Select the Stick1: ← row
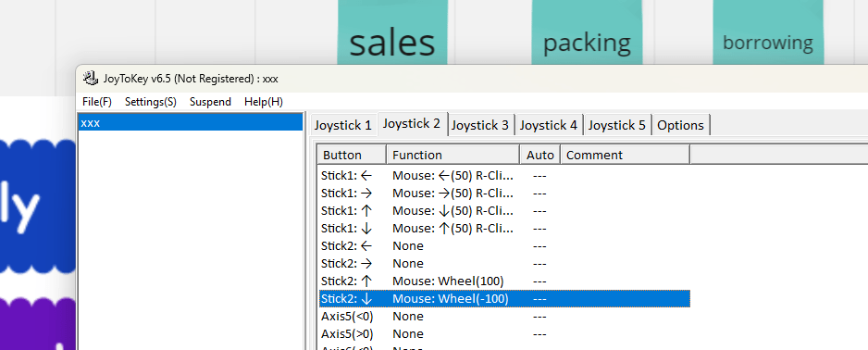The width and height of the screenshot is (868, 350). [504, 176]
